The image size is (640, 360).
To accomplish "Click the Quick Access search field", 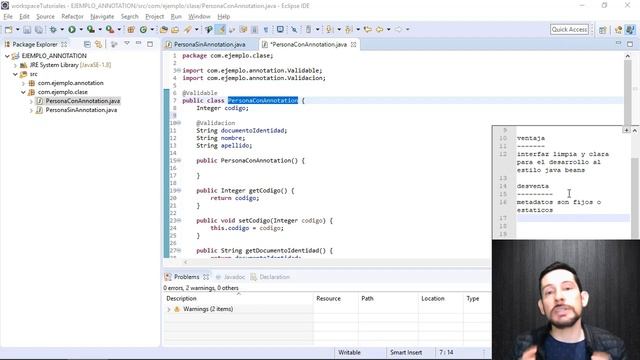I will 569,29.
